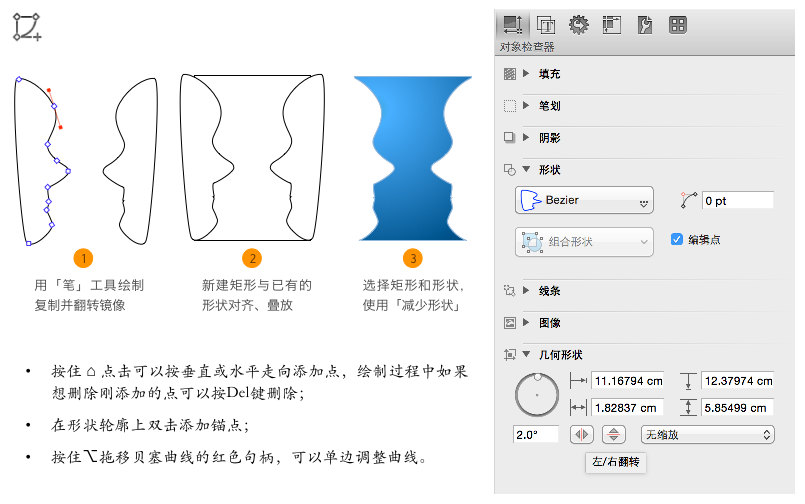Click the 线条 line section icon
The height and width of the screenshot is (504, 805).
(509, 291)
